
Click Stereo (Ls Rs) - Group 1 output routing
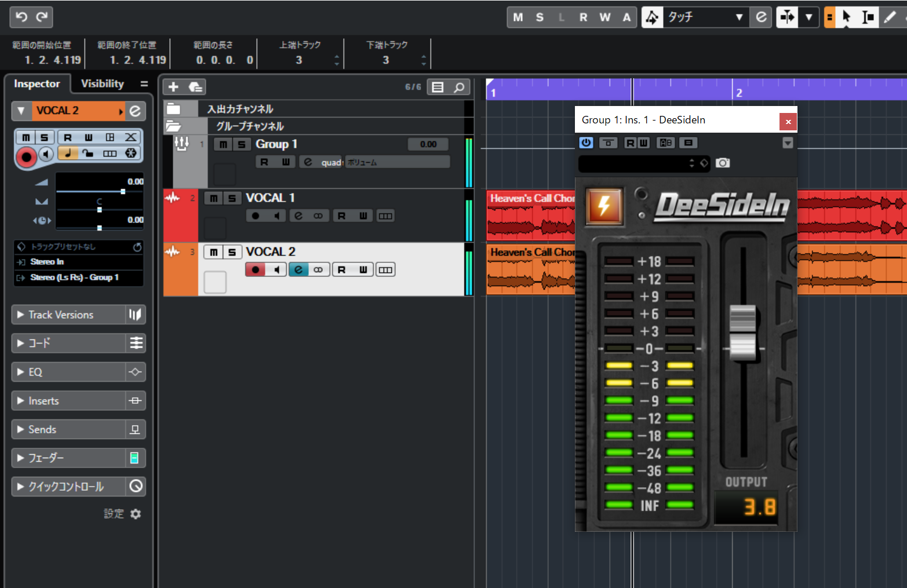coord(78,277)
